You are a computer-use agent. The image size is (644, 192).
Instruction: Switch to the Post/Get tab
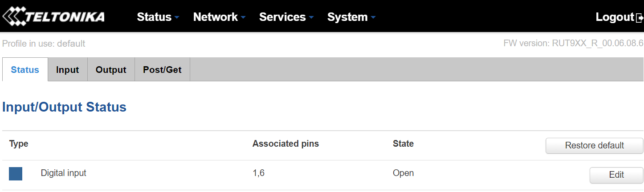point(162,70)
